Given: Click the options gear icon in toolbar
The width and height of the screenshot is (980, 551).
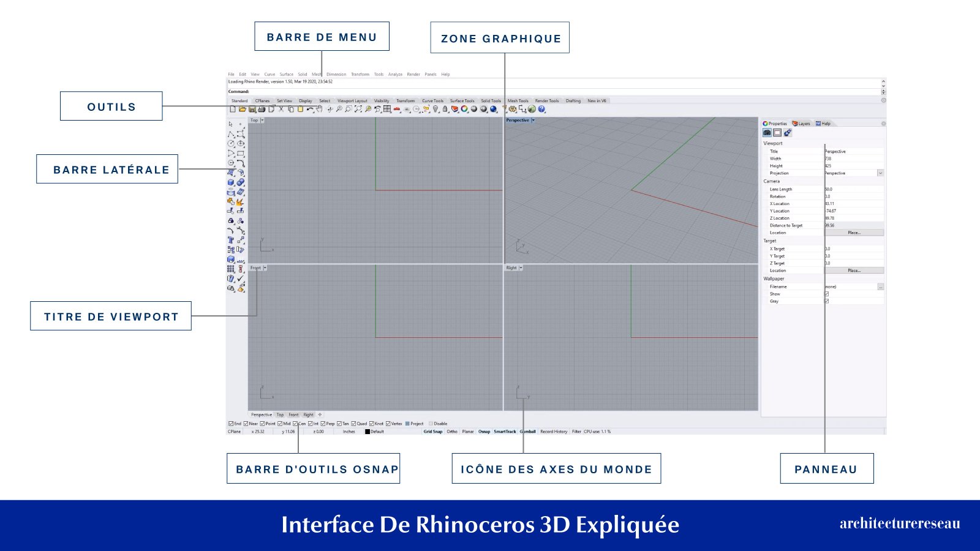Looking at the screenshot, I should tap(513, 110).
